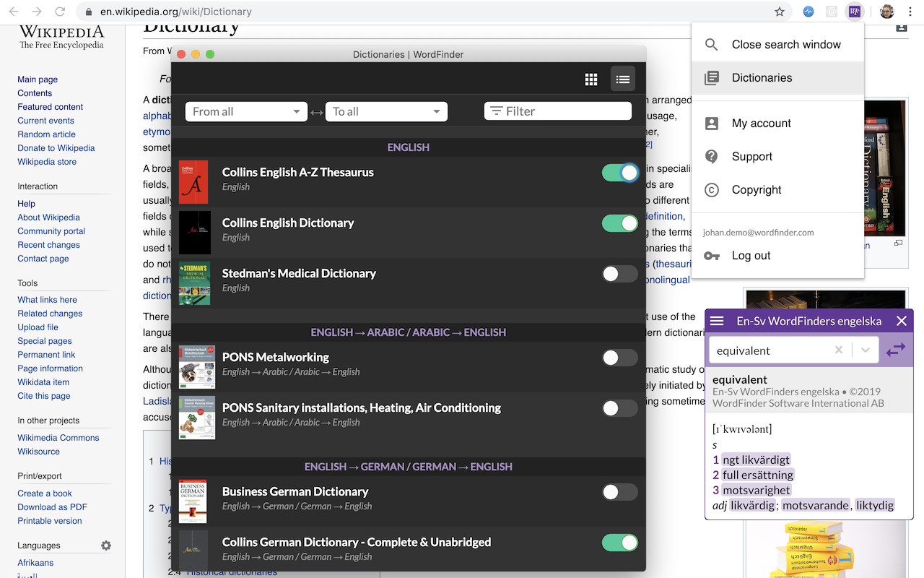924x578 pixels.
Task: Click the Stedman's Medical Dictionary cover
Action: click(194, 283)
